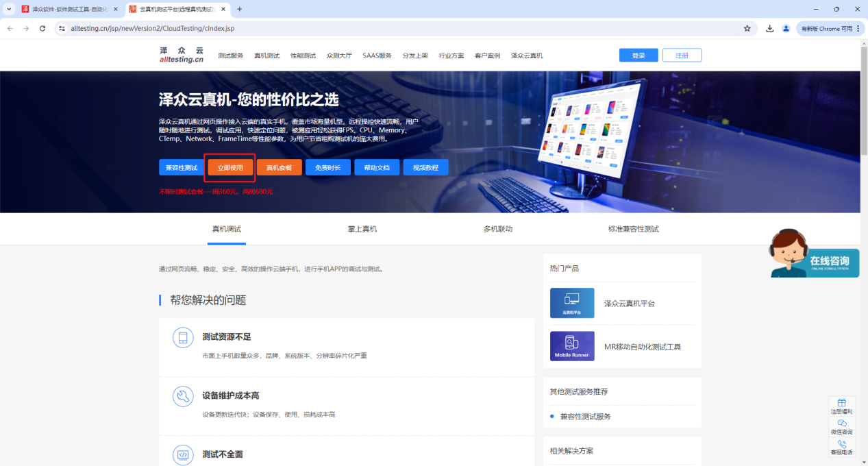Click the 泽众云 alltesting.cn logo

[x=182, y=55]
